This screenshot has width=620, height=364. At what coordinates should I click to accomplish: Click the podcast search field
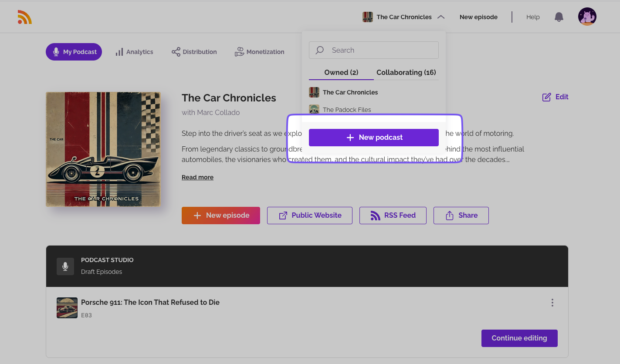pos(374,50)
